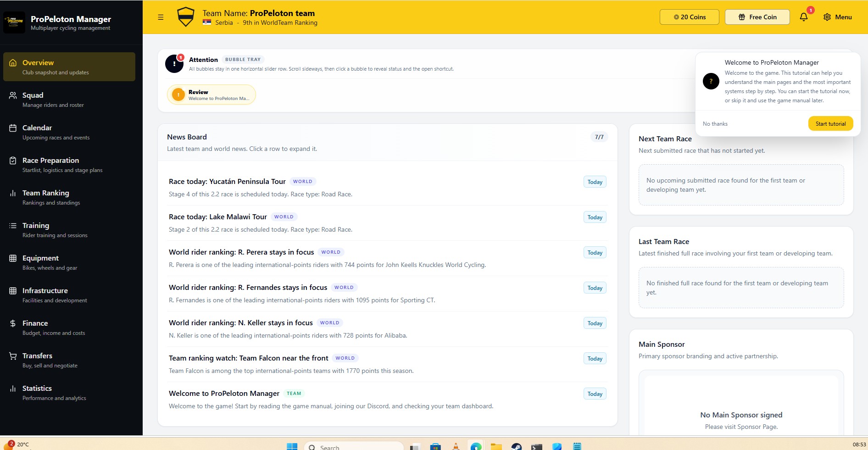Expand the Yucatán Peninsula Tour news row

(x=388, y=188)
